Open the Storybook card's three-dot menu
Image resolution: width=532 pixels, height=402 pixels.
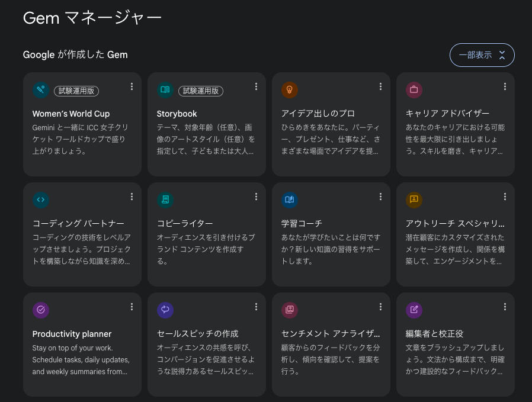click(x=256, y=86)
